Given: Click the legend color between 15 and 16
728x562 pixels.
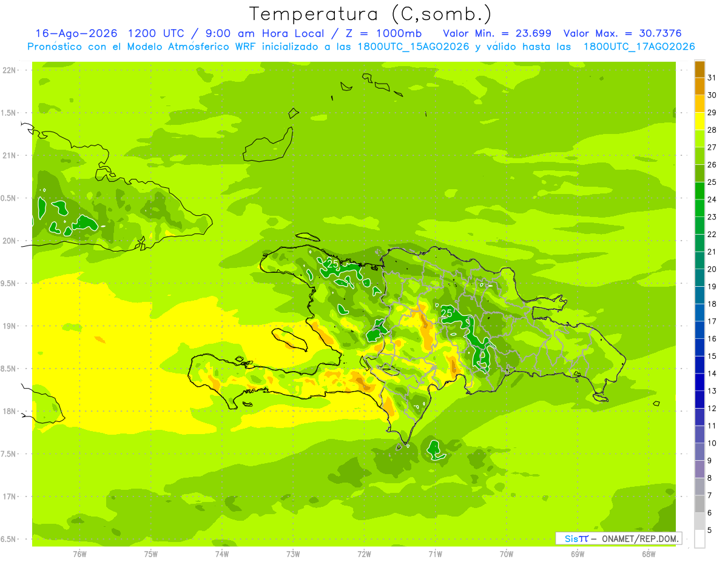Looking at the screenshot, I should click(699, 347).
